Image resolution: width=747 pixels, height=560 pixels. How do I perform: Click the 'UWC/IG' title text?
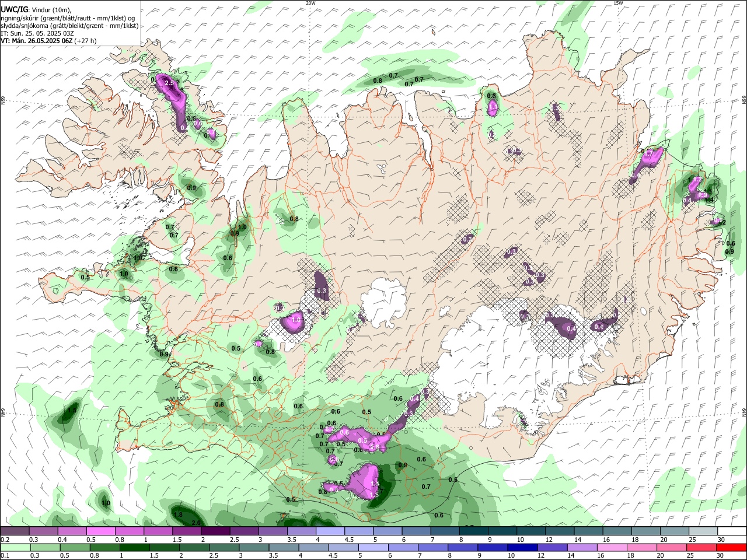[x=14, y=10]
